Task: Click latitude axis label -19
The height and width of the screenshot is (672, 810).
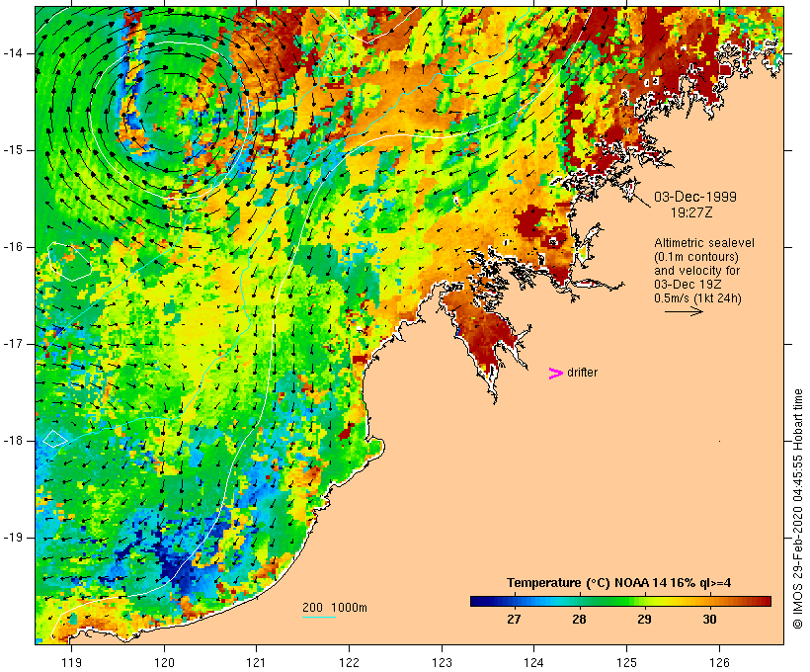Action: click(13, 538)
